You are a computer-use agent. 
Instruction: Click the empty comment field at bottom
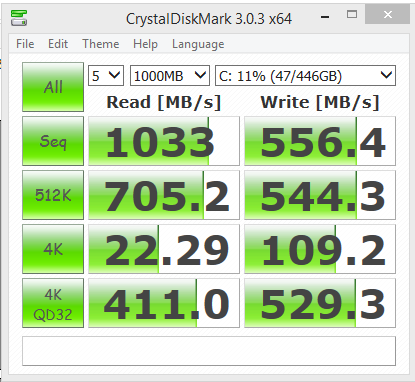209,351
